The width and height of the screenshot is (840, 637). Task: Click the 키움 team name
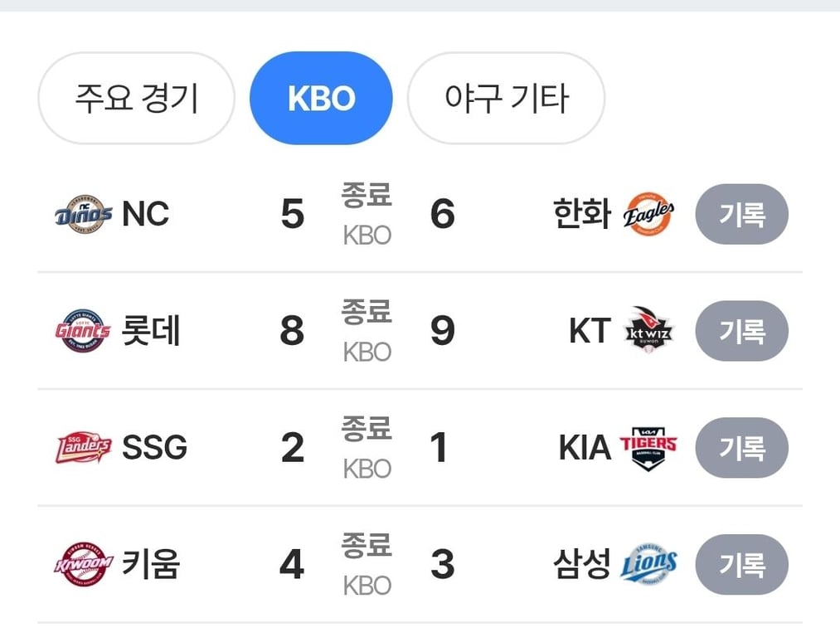pyautogui.click(x=152, y=565)
